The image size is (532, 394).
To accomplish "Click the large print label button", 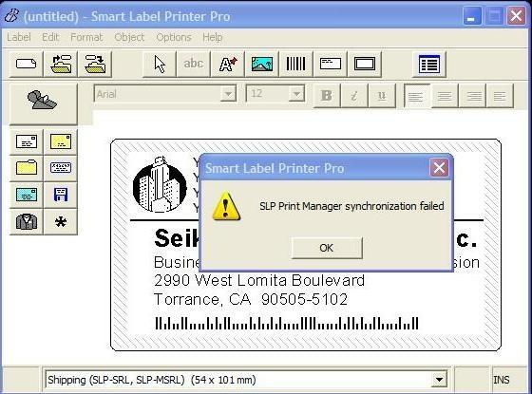I will [44, 103].
